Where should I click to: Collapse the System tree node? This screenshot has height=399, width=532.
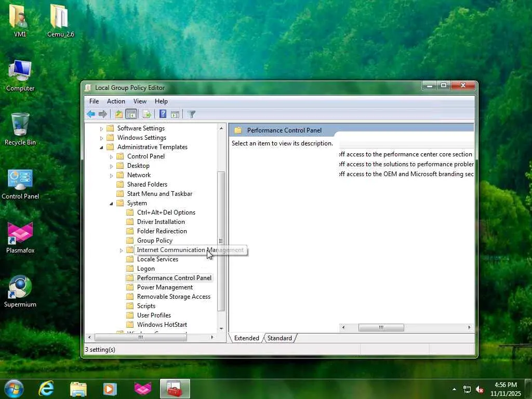[x=111, y=204]
